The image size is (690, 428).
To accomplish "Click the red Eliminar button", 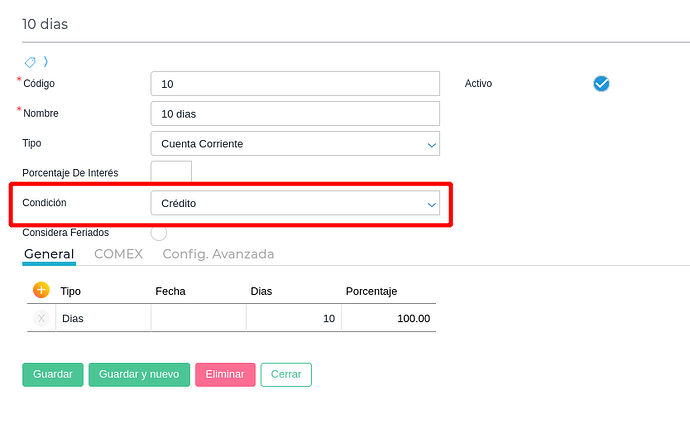I will coord(225,374).
